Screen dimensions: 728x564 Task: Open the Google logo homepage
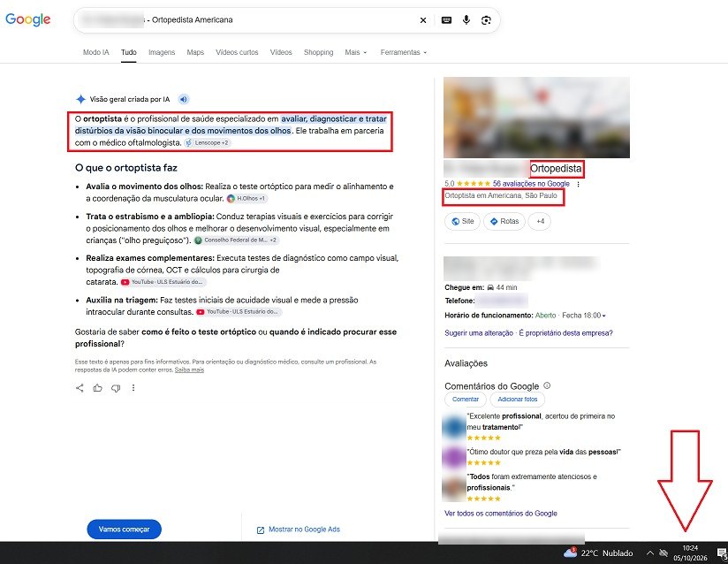(28, 19)
